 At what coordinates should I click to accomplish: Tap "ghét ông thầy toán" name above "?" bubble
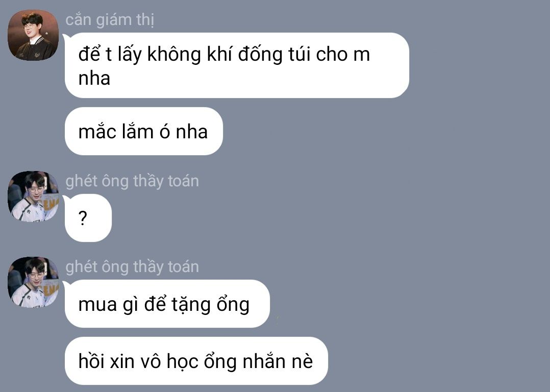pos(132,181)
